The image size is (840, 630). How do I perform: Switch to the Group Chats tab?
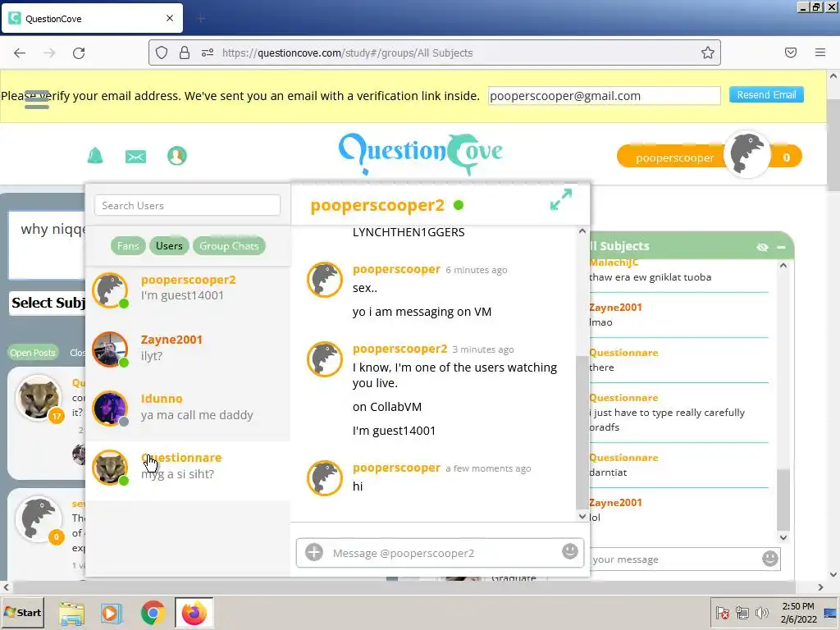(x=230, y=246)
